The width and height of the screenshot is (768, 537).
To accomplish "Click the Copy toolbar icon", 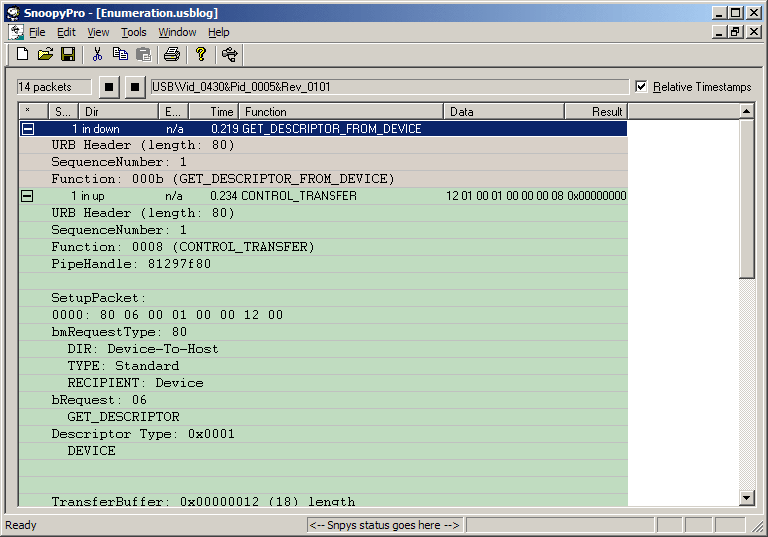I will [x=120, y=54].
